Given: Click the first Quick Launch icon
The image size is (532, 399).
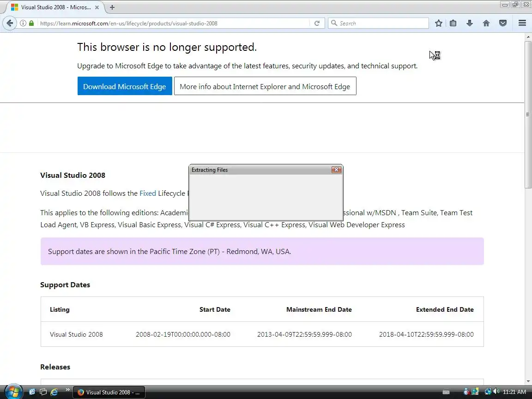Looking at the screenshot, I should 32,392.
